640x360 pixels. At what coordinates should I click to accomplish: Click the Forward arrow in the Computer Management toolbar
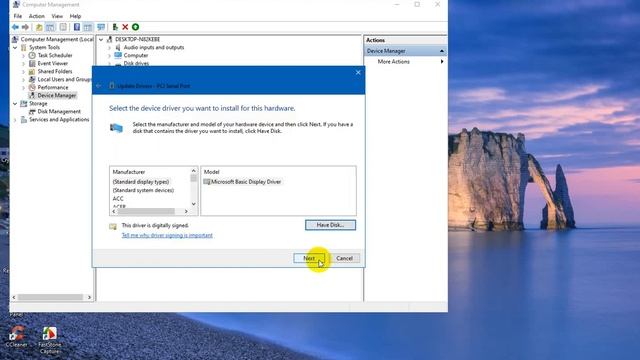tap(25, 27)
